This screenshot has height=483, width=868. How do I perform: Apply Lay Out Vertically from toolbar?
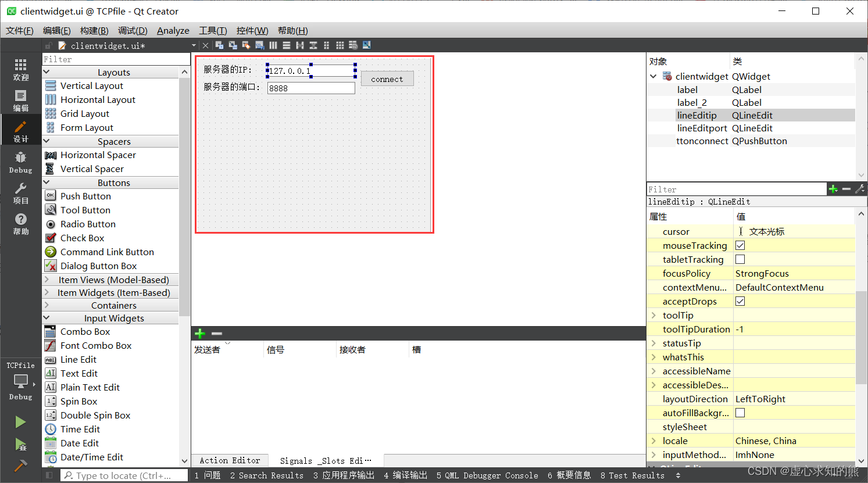(286, 45)
